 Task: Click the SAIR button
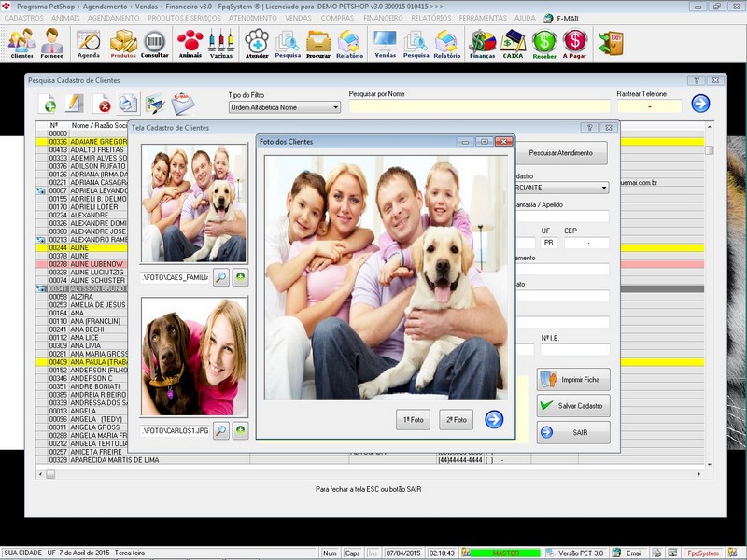pyautogui.click(x=573, y=432)
